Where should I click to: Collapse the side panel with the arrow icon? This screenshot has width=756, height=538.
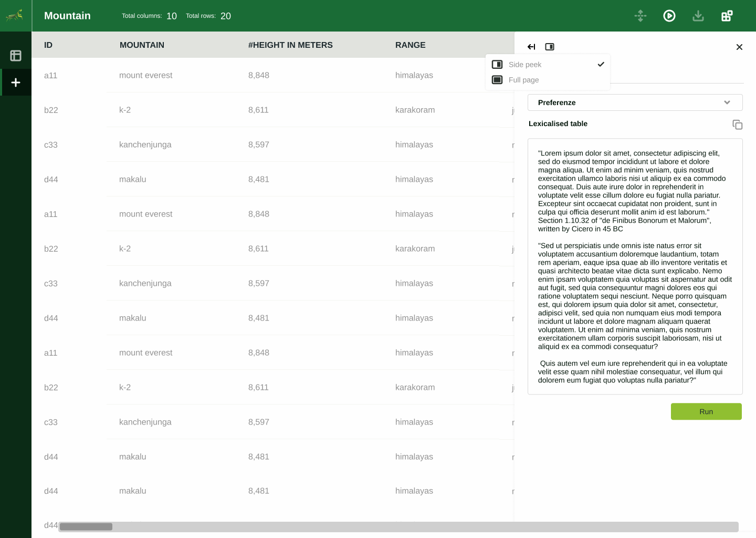[531, 47]
